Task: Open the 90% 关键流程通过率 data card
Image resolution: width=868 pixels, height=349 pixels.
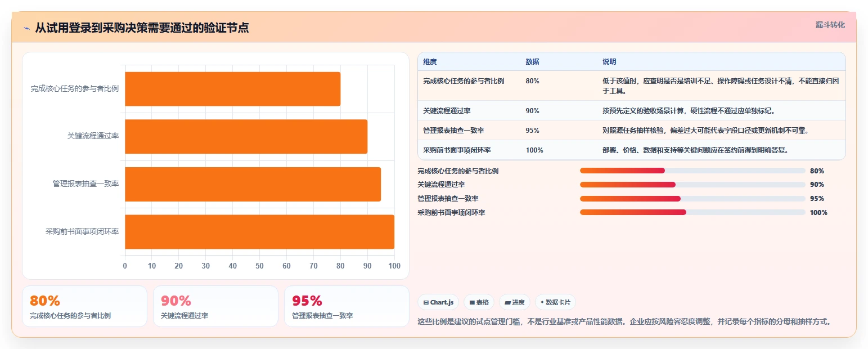Action: [215, 306]
